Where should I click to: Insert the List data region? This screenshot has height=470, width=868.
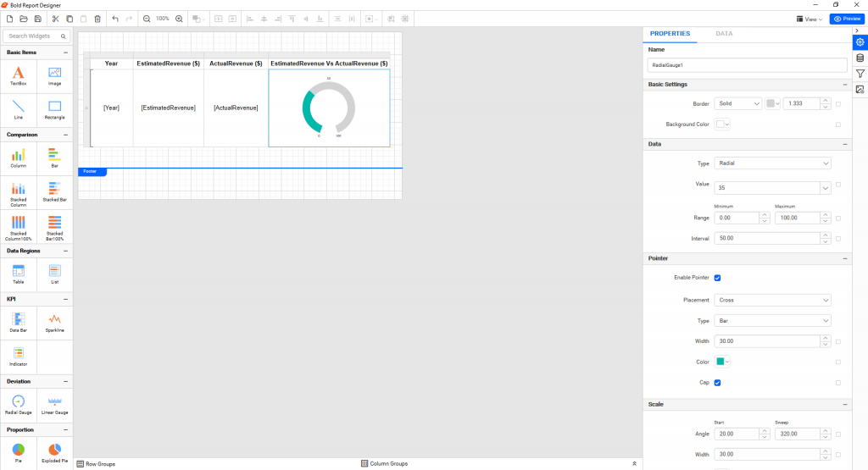click(54, 274)
